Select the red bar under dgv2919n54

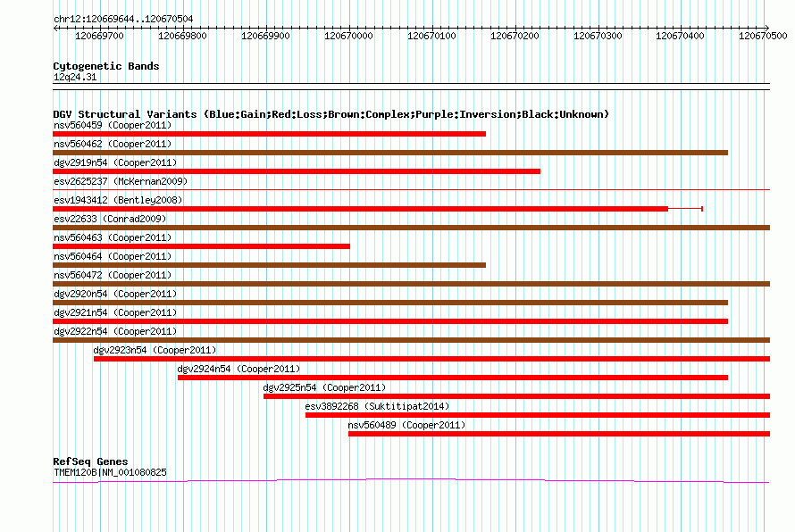(x=297, y=171)
